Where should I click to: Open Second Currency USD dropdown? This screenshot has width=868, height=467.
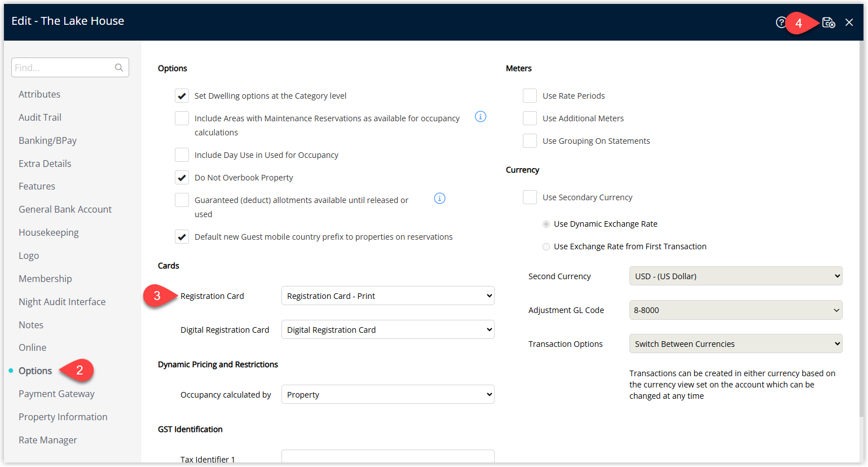point(736,276)
